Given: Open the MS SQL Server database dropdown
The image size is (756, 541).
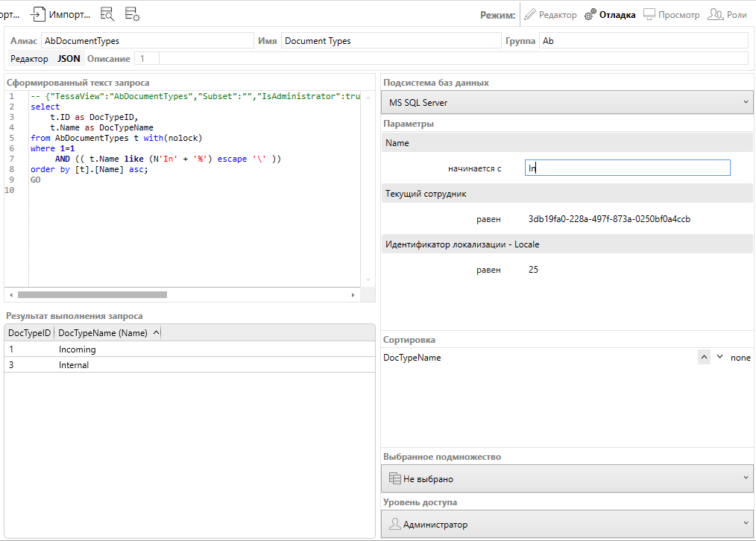Looking at the screenshot, I should coord(567,102).
